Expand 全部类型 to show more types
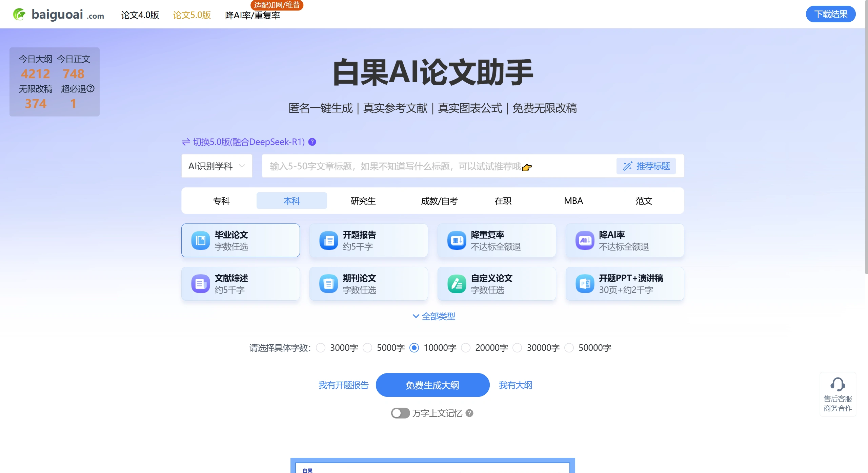 (433, 316)
